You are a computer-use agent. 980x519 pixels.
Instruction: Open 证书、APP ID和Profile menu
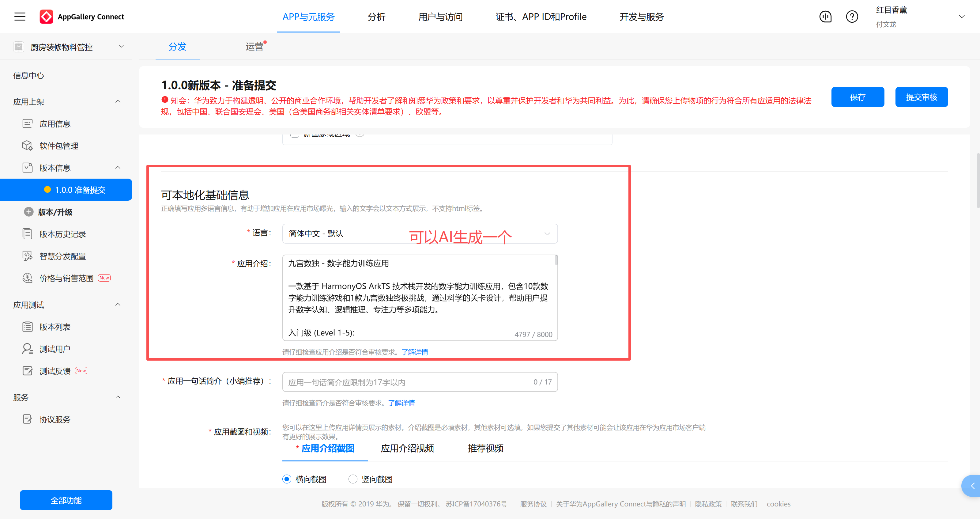click(541, 17)
